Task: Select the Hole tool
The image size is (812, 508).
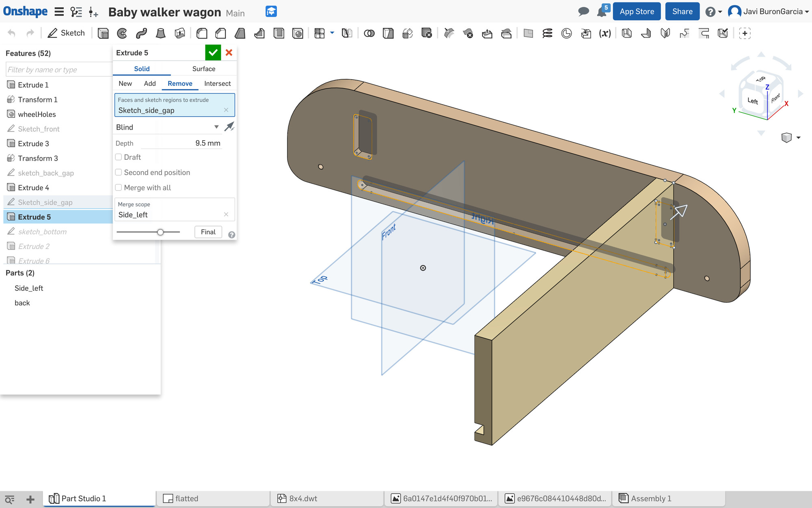Action: (298, 33)
